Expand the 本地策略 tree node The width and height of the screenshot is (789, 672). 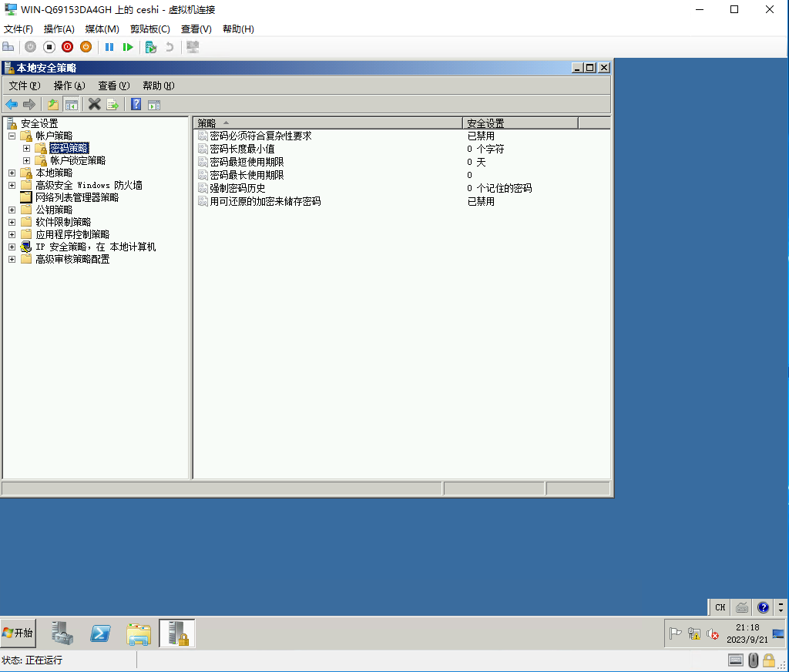tap(12, 173)
